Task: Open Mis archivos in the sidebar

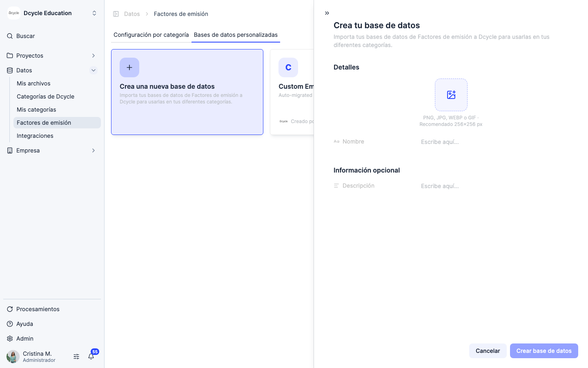Action: pyautogui.click(x=57, y=83)
